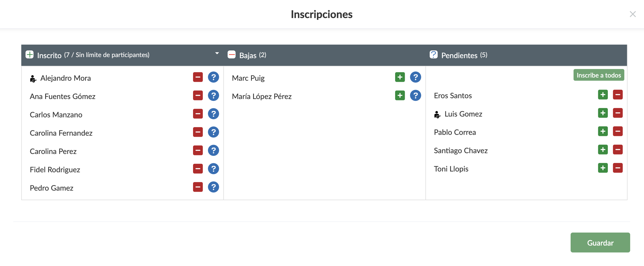
Task: Open the Inscrito column dropdown arrow
Action: [217, 53]
